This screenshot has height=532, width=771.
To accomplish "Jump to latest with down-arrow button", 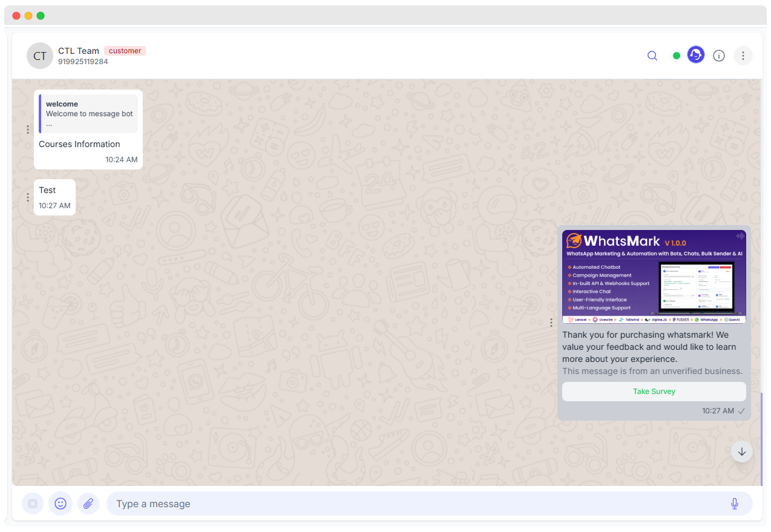I will pyautogui.click(x=742, y=452).
